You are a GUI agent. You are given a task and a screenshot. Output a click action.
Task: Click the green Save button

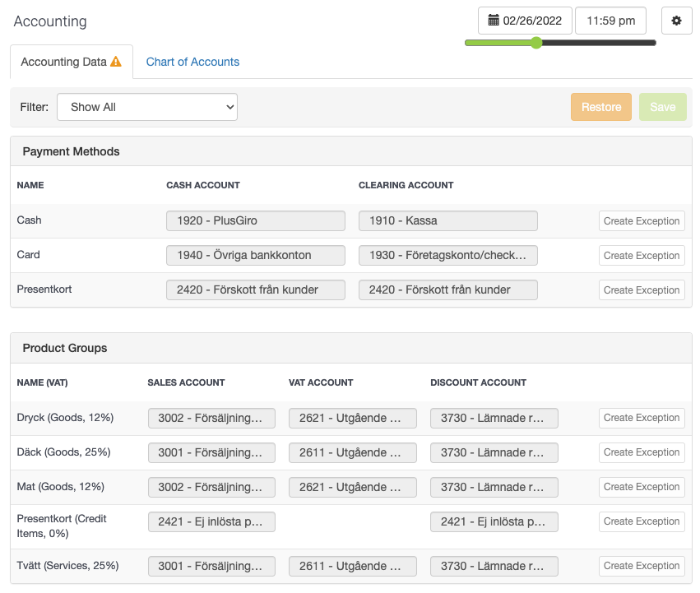click(x=663, y=107)
